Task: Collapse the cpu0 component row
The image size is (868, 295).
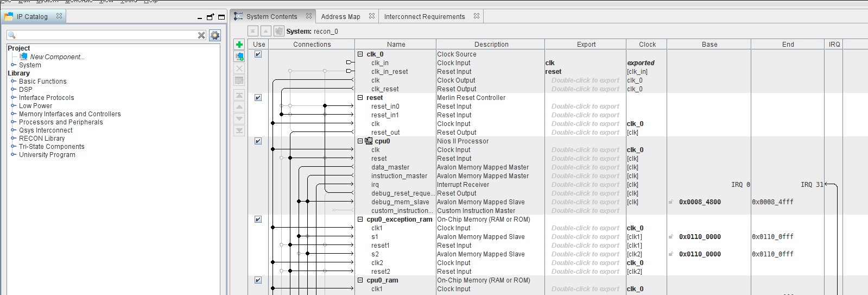Action: pyautogui.click(x=360, y=141)
